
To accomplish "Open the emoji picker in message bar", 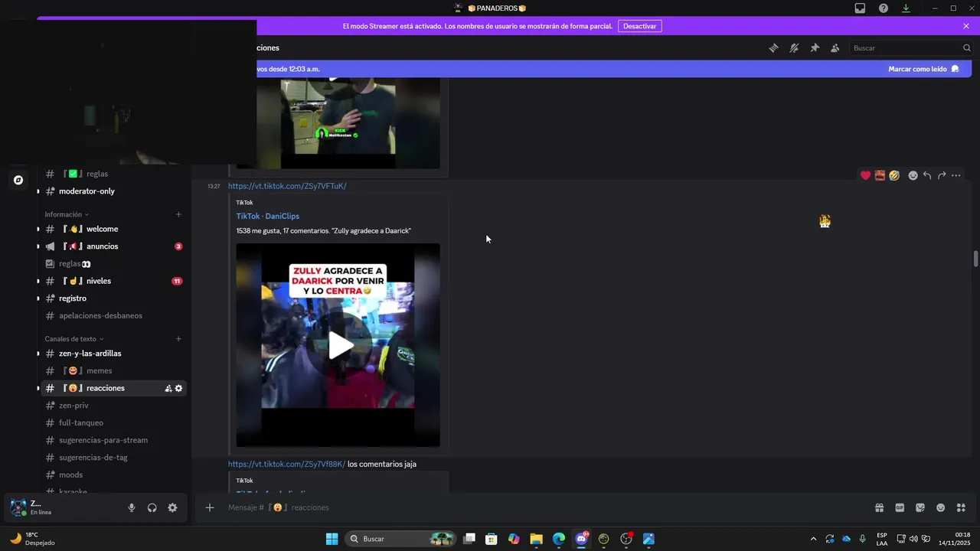I will click(x=940, y=507).
